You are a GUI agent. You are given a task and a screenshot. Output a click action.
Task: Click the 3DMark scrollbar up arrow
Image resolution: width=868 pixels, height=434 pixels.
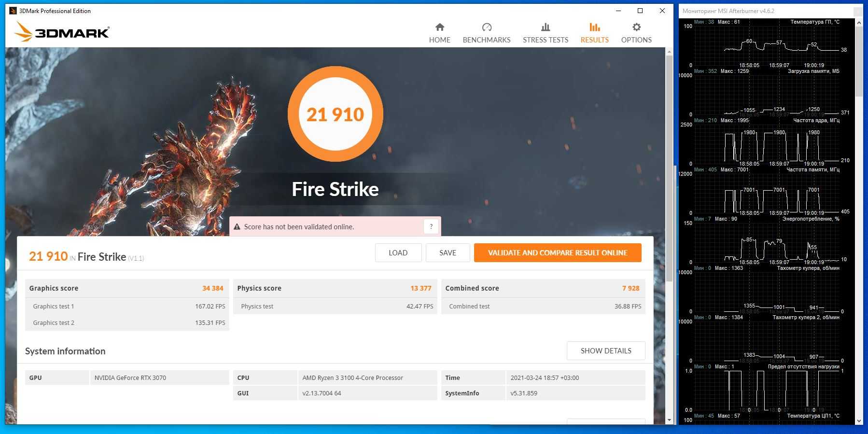point(669,51)
